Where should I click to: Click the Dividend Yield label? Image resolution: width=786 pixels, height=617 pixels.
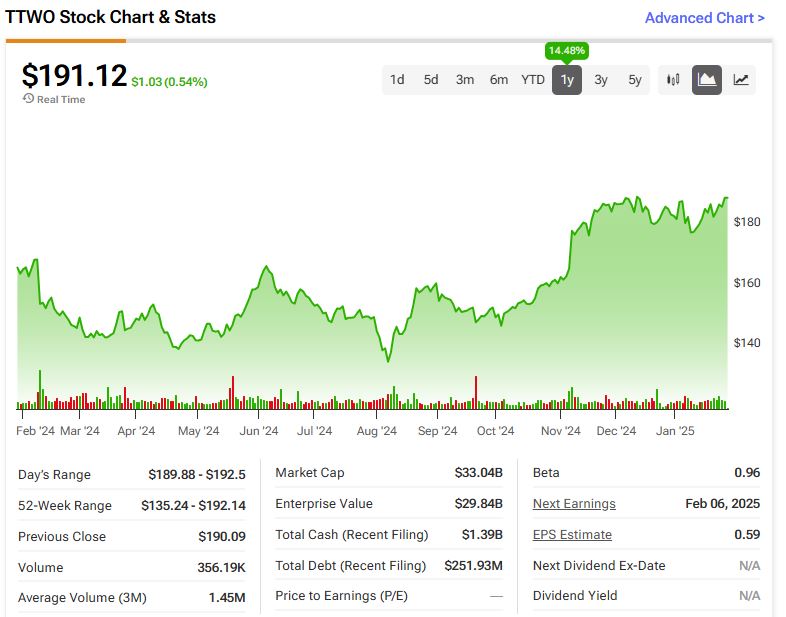pyautogui.click(x=575, y=596)
